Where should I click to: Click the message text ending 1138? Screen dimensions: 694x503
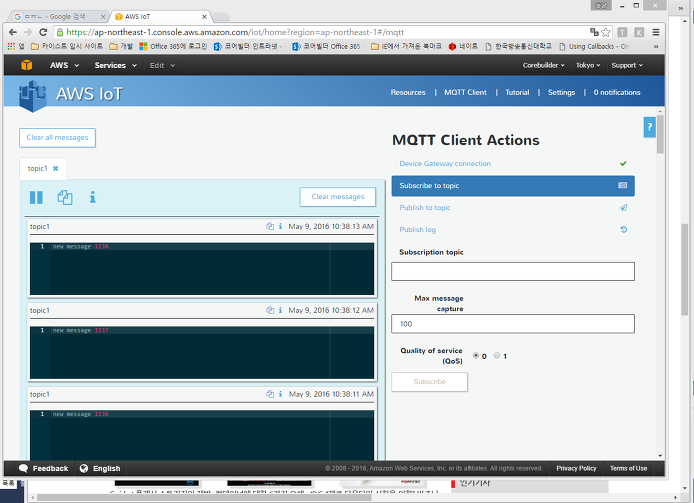(x=80, y=246)
